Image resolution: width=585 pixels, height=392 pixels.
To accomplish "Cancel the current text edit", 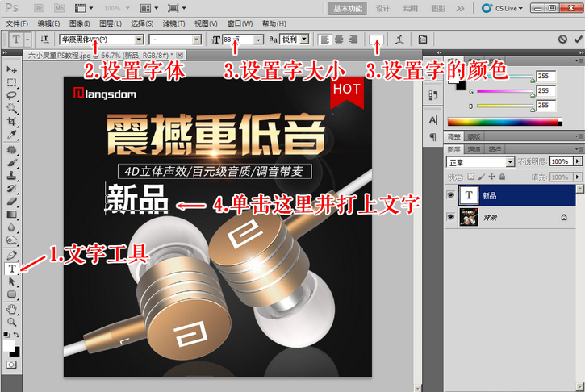I will tap(562, 39).
